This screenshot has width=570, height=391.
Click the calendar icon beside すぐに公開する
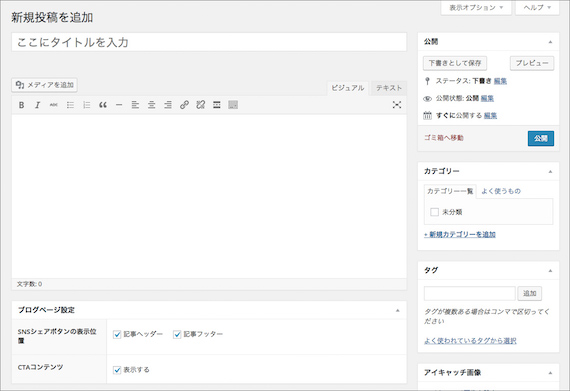point(428,116)
